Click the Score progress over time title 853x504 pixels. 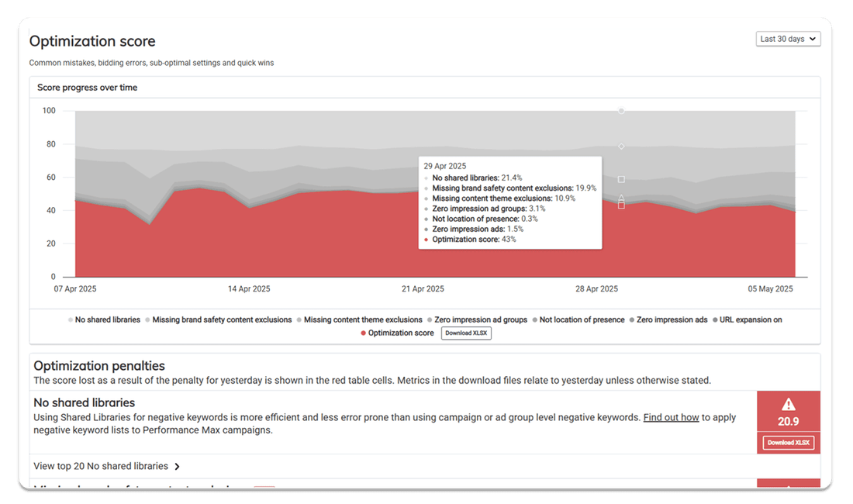[x=87, y=88]
